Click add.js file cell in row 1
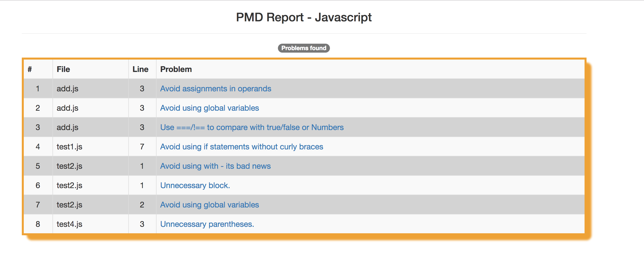Screen dimensions: 644x272 pos(67,89)
